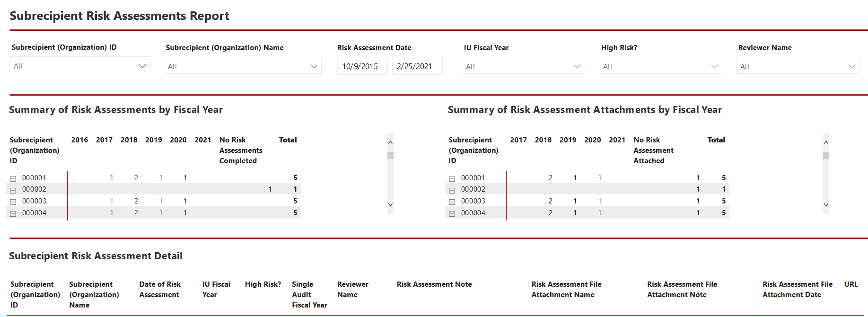The width and height of the screenshot is (868, 317).
Task: Open the Reviewer Name filter dropdown
Action: [798, 66]
